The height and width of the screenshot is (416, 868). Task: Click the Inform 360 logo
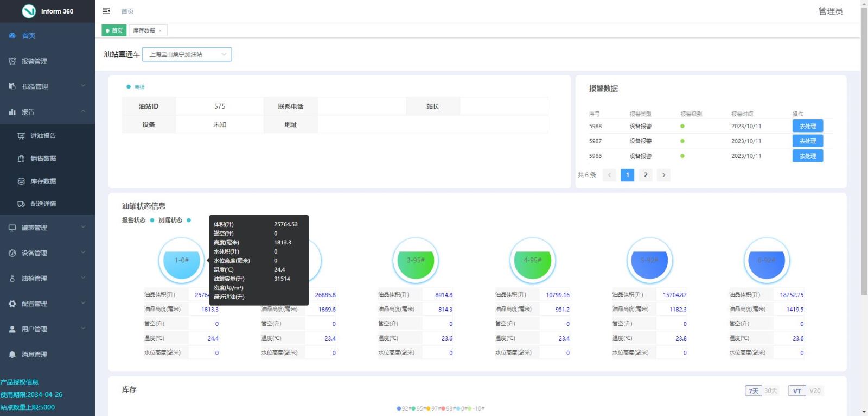coord(47,11)
